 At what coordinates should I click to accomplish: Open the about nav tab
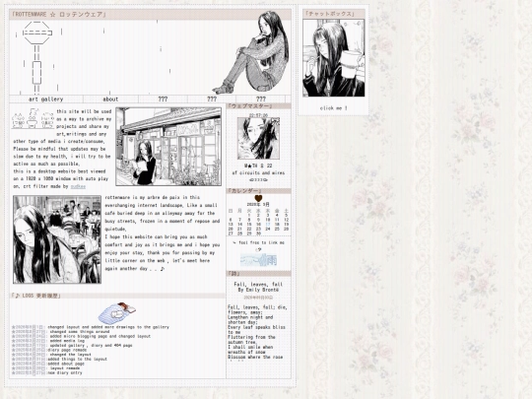[x=110, y=100]
